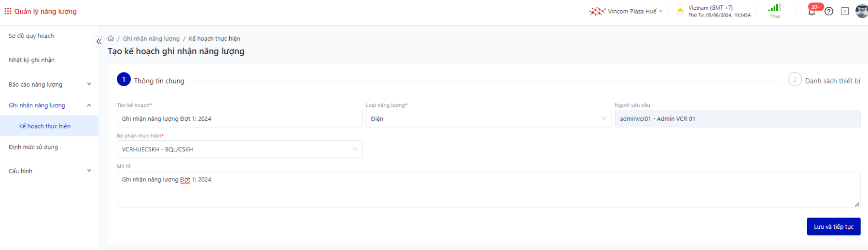
Task: Click the network signal strength indicator
Action: tap(774, 8)
